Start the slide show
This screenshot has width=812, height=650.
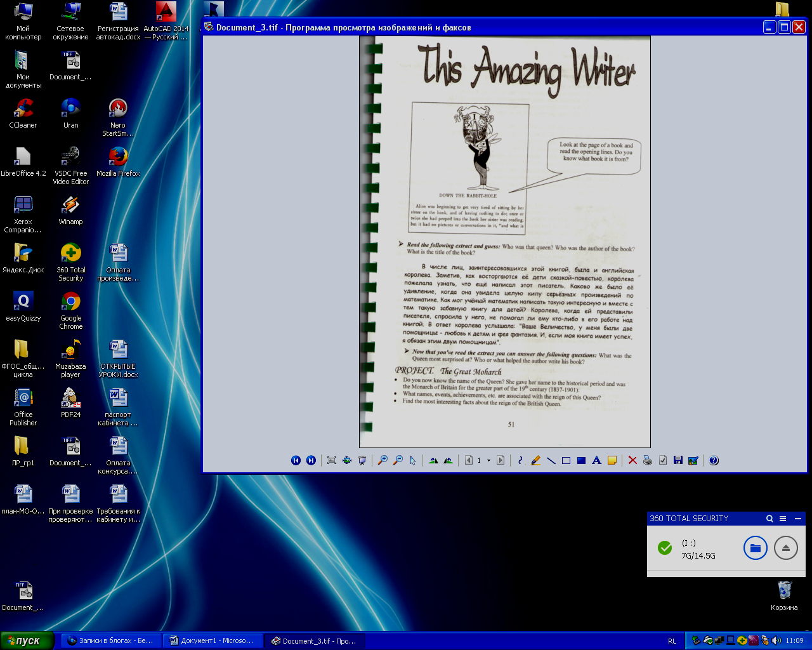[362, 460]
